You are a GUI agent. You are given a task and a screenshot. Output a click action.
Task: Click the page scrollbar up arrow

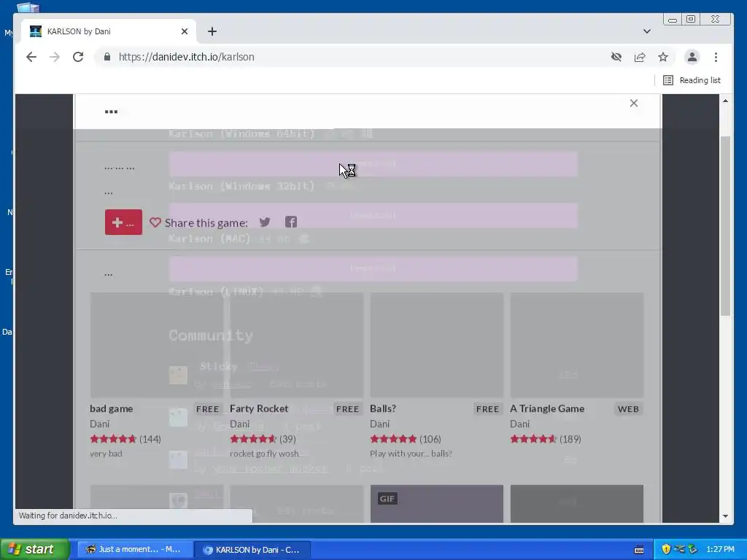(725, 101)
